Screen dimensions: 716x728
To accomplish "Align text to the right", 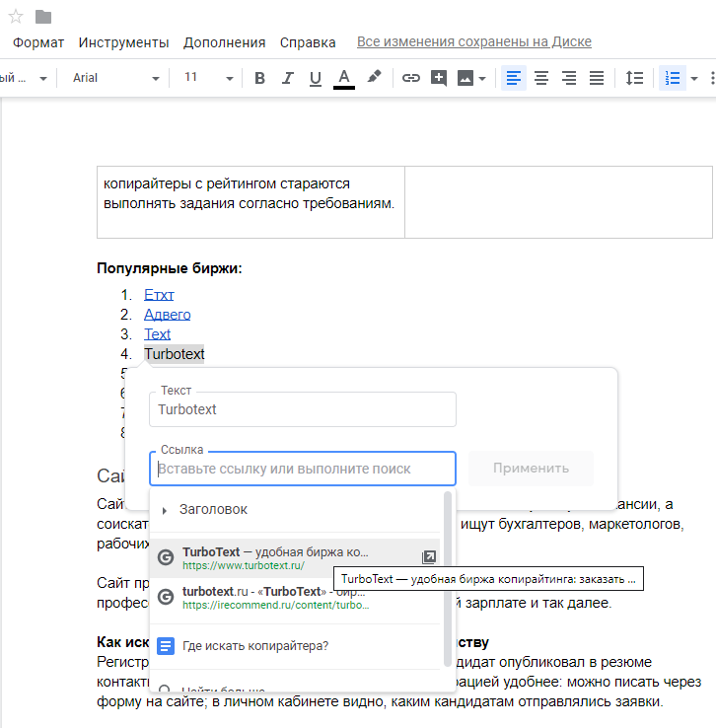I will click(569, 78).
